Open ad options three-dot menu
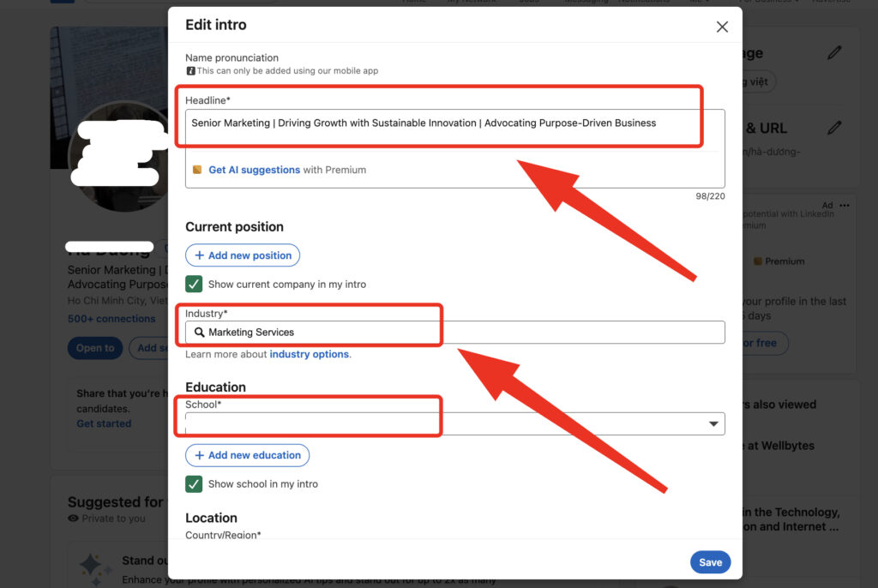The image size is (878, 588). point(845,206)
